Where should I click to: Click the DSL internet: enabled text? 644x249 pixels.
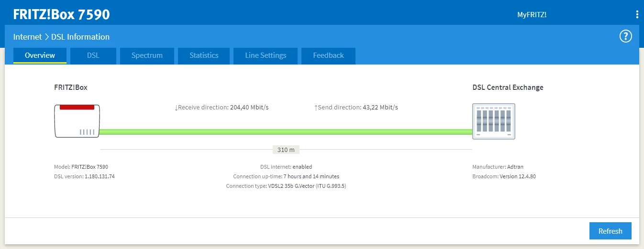click(x=286, y=167)
